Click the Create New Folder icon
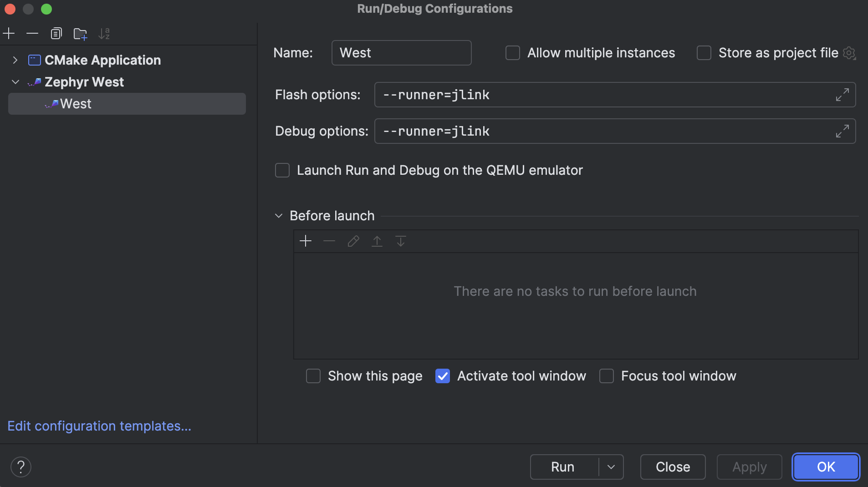This screenshot has width=868, height=487. click(80, 34)
